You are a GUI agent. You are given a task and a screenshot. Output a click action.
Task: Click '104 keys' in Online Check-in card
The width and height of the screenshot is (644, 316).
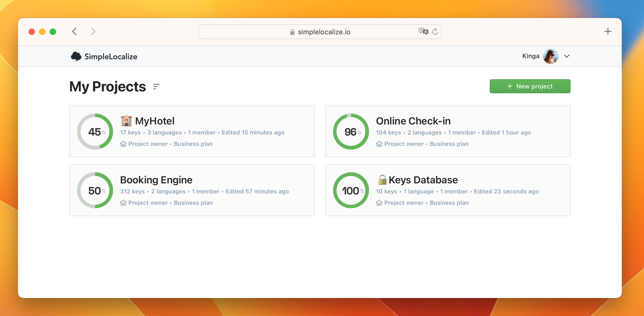click(x=389, y=132)
